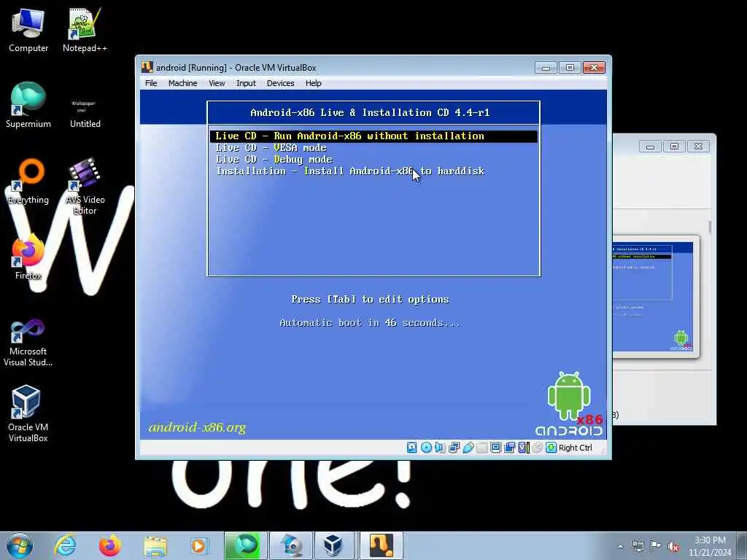Select the Live CD VESA mode entry
Screen dimensions: 747x560
pyautogui.click(x=271, y=148)
